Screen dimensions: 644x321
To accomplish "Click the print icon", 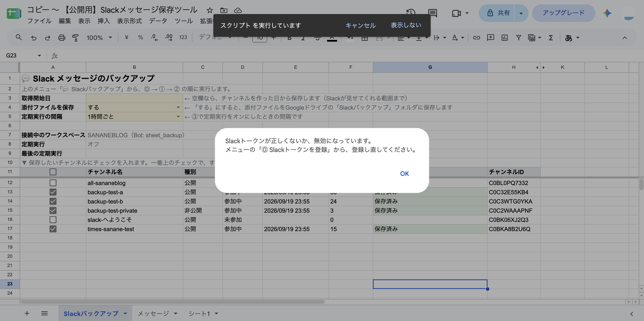I will (62, 38).
